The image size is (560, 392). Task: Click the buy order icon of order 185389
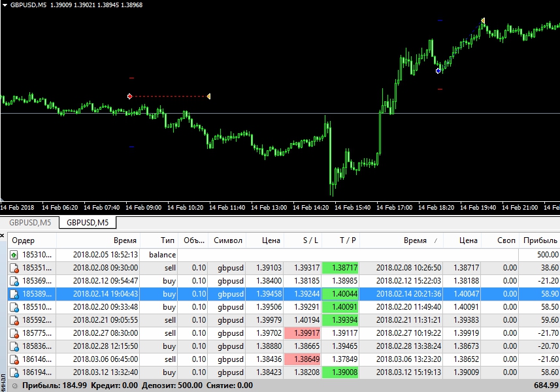coord(14,294)
